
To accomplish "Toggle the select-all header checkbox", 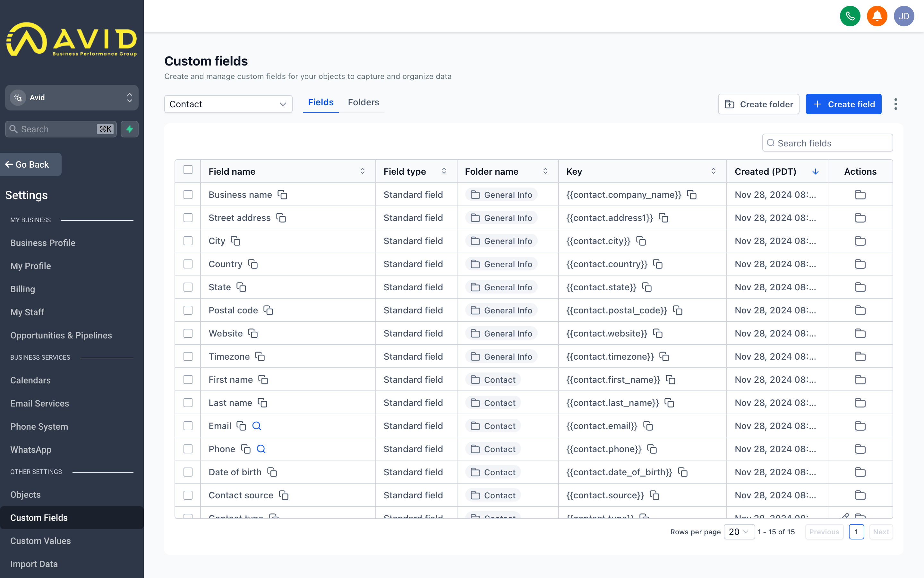I will (x=188, y=170).
